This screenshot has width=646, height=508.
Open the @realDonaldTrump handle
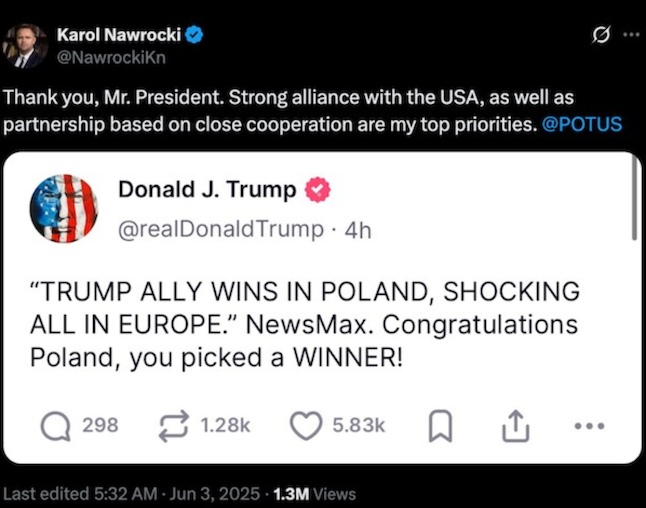point(220,229)
